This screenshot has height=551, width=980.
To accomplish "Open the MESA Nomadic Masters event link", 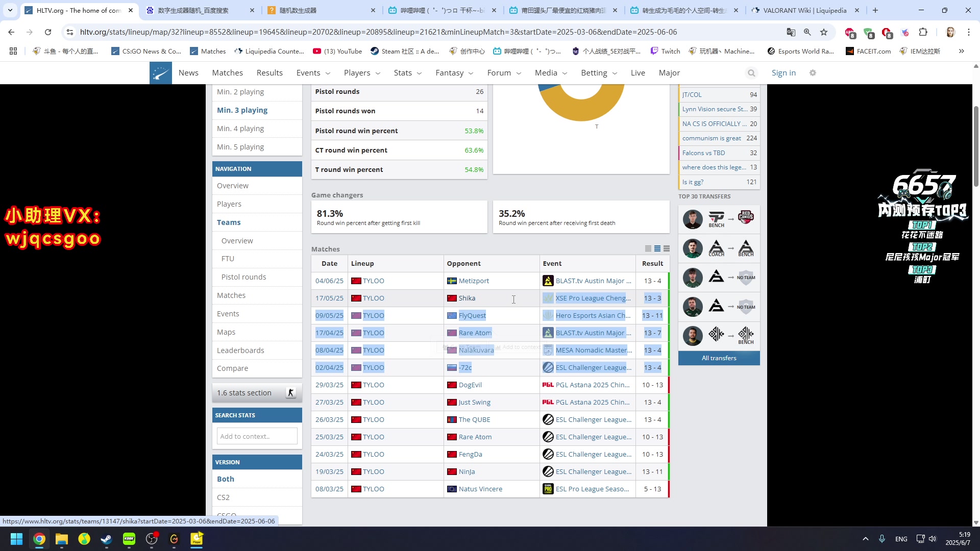I will coord(594,350).
